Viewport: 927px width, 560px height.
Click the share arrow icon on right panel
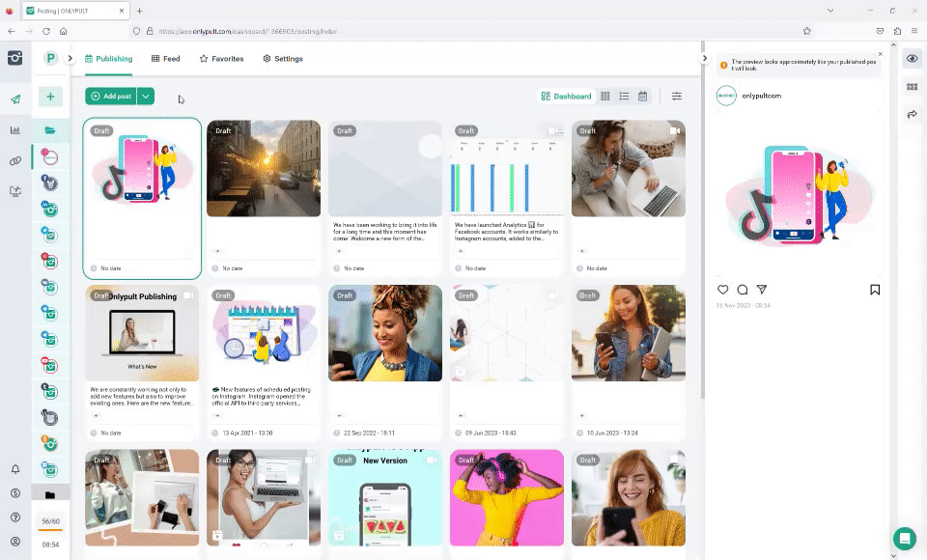pos(912,115)
